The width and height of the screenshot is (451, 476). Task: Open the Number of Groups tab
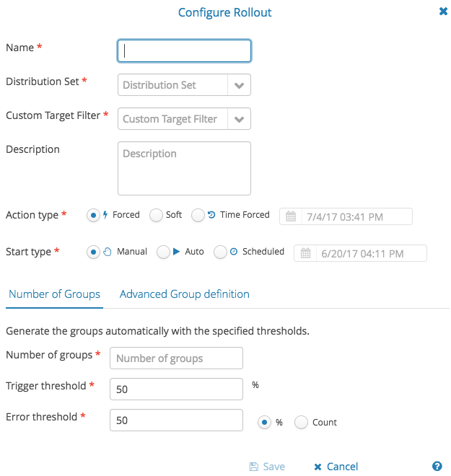(x=54, y=294)
